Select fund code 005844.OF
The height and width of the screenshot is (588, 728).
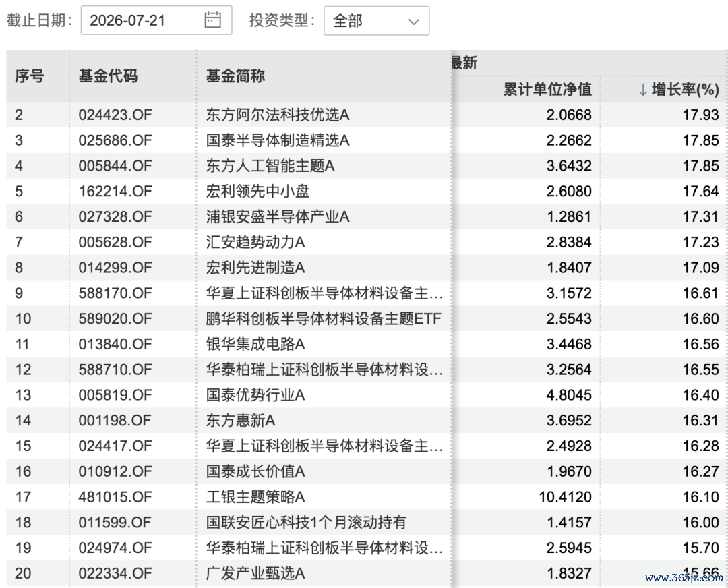point(115,166)
